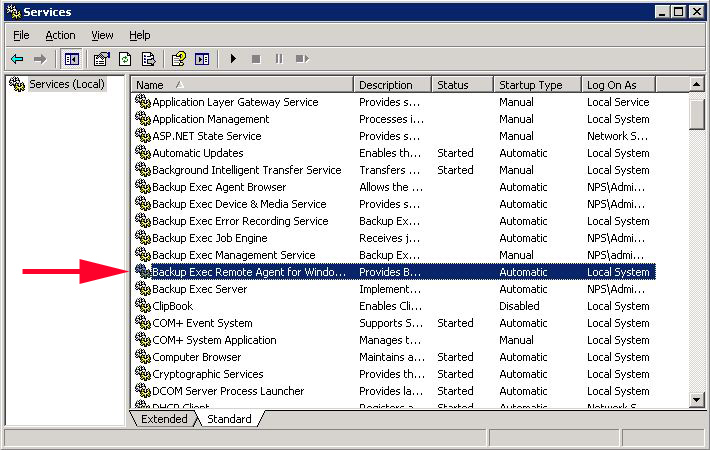The height and width of the screenshot is (450, 710).
Task: Click 'Supports S...' description cell
Action: 391,323
